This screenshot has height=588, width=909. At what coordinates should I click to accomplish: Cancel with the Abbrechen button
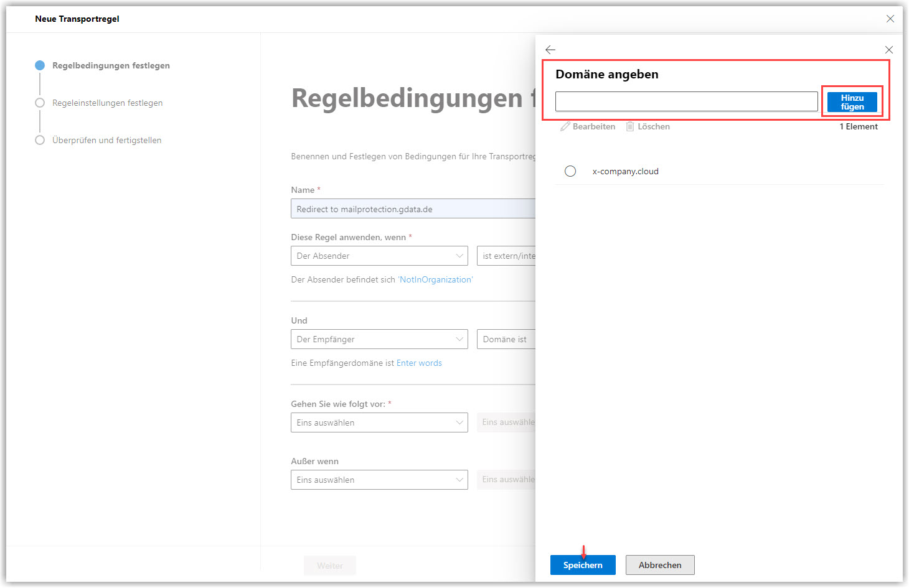(660, 565)
